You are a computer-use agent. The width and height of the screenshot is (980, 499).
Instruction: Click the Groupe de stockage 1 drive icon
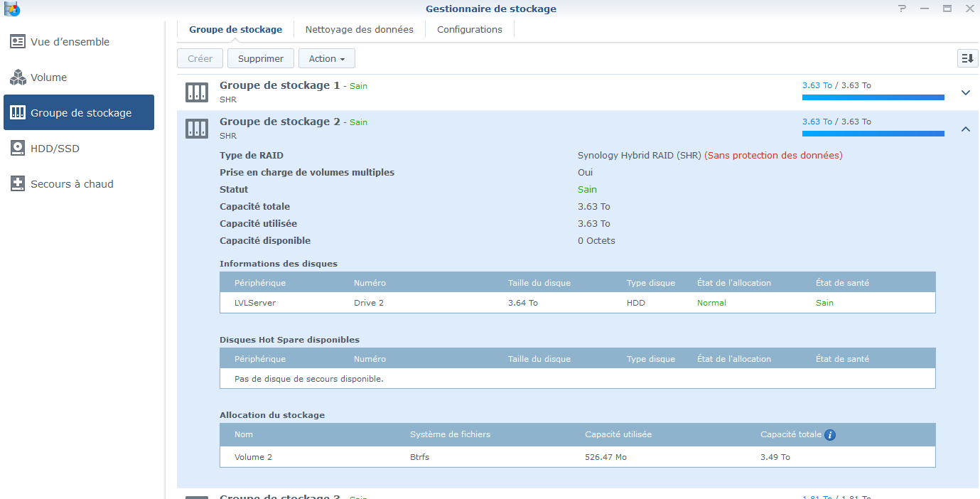197,92
